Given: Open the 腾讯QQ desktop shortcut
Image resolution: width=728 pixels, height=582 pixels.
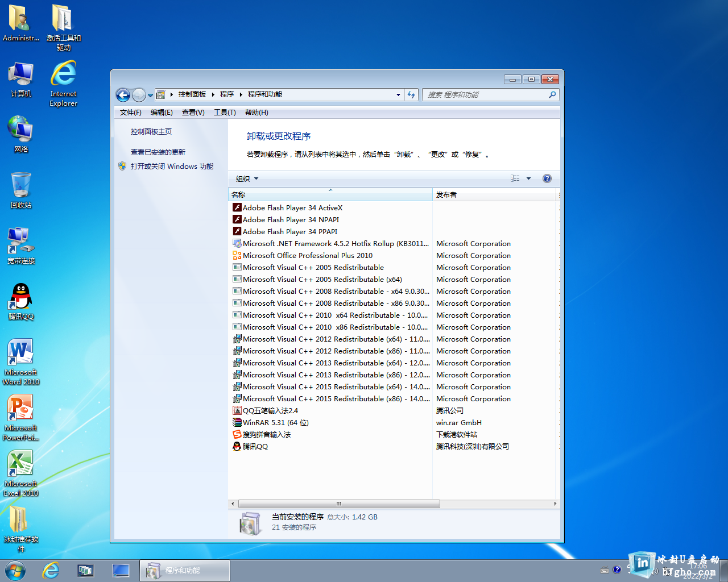Looking at the screenshot, I should tap(21, 302).
